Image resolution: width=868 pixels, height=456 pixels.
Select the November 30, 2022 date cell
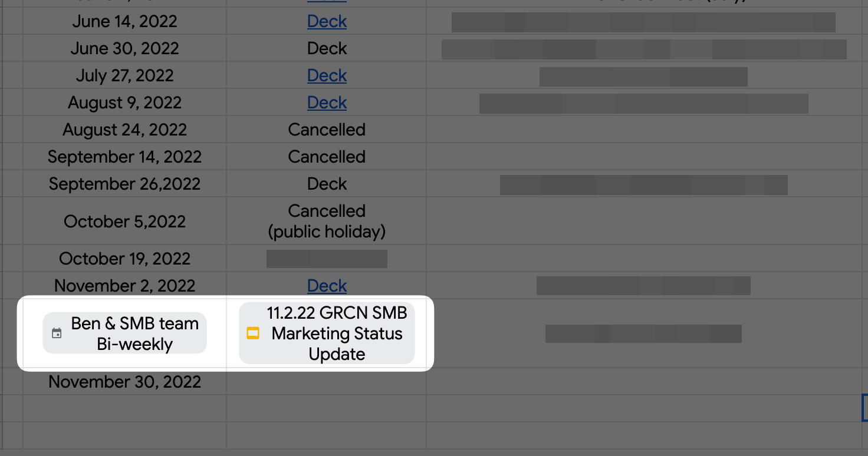(124, 382)
